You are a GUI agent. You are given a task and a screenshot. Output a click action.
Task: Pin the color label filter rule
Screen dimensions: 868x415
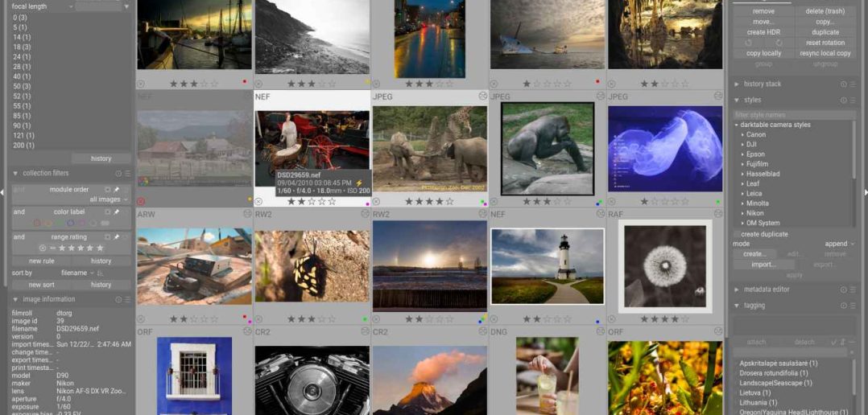pyautogui.click(x=117, y=212)
